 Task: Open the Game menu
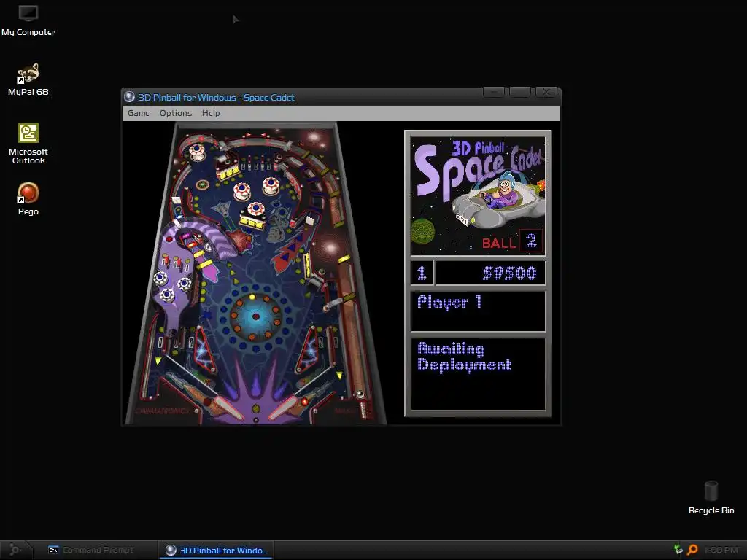(x=138, y=113)
